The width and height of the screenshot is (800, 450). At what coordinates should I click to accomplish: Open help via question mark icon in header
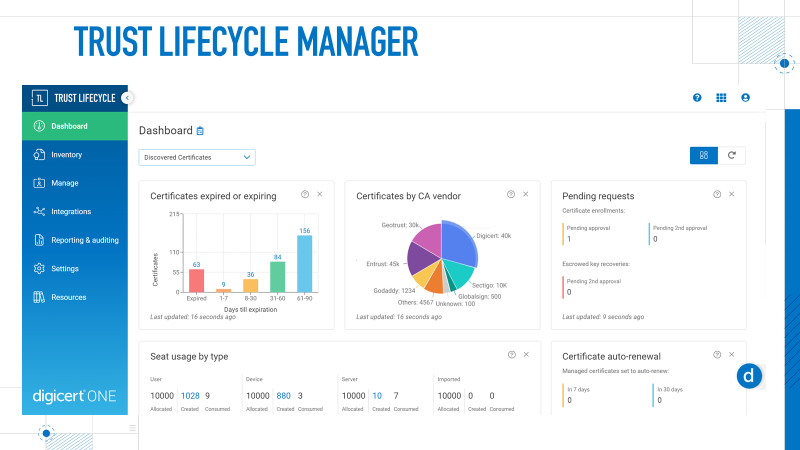(697, 97)
